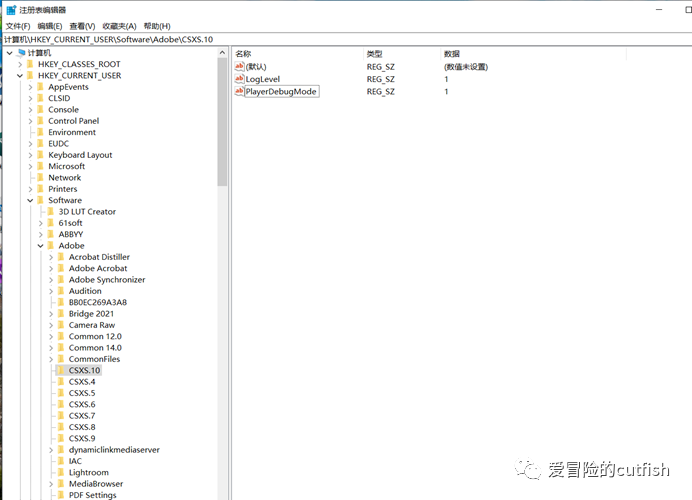Expand the HKEY_CLASSES_ROOT node

click(20, 64)
